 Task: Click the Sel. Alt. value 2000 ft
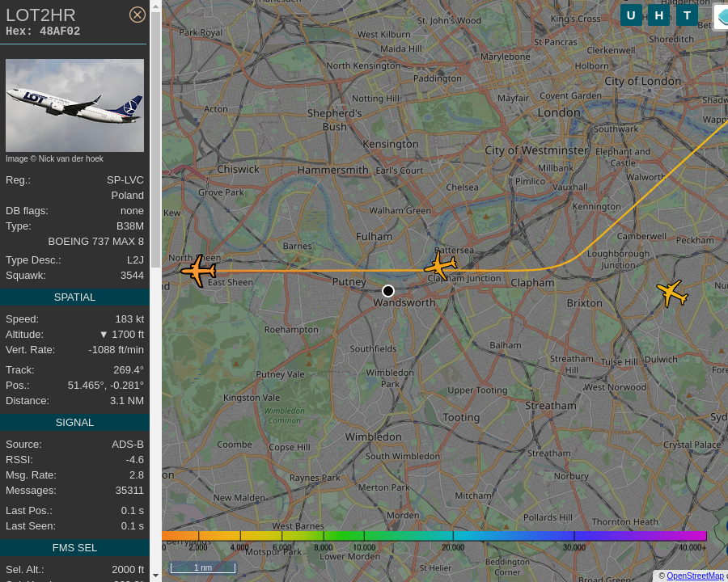point(128,569)
